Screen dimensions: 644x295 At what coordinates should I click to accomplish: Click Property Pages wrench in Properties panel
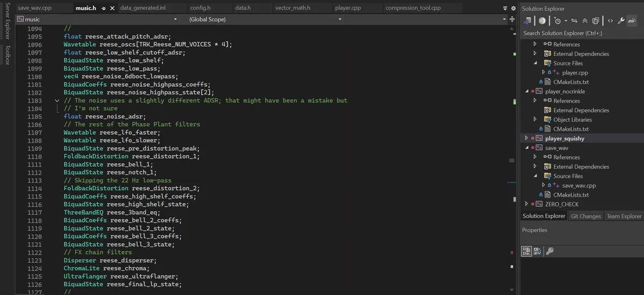click(550, 251)
